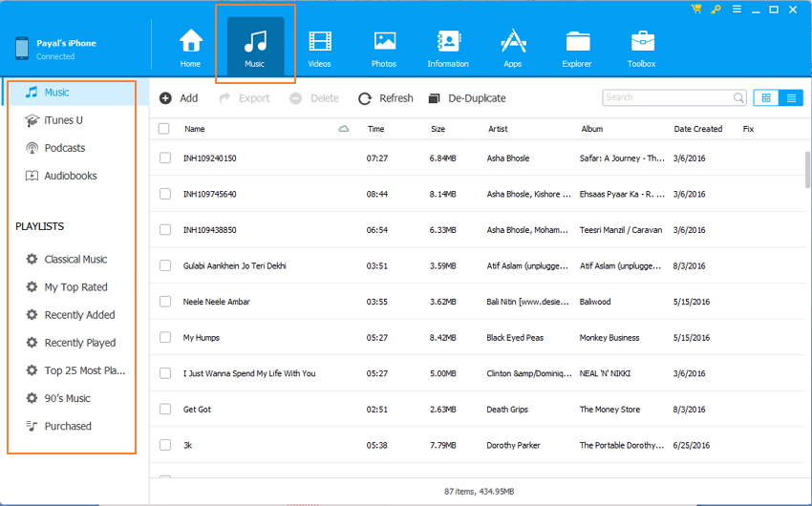Open the hamburger menu icon

pyautogui.click(x=737, y=9)
